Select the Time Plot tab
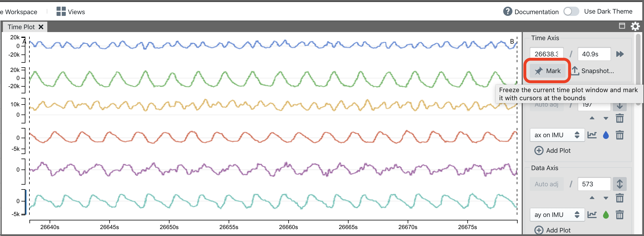This screenshot has height=236, width=644. click(x=21, y=27)
